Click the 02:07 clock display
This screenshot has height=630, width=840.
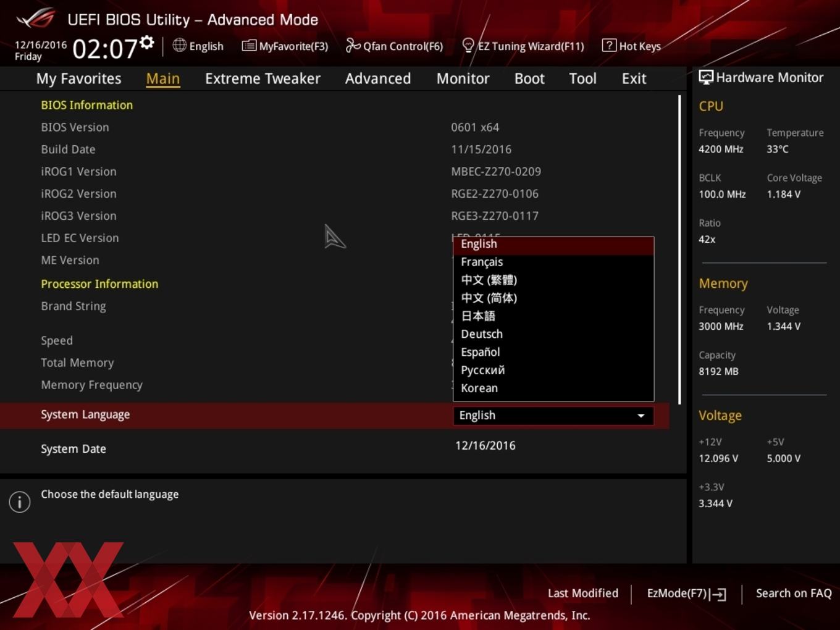105,49
